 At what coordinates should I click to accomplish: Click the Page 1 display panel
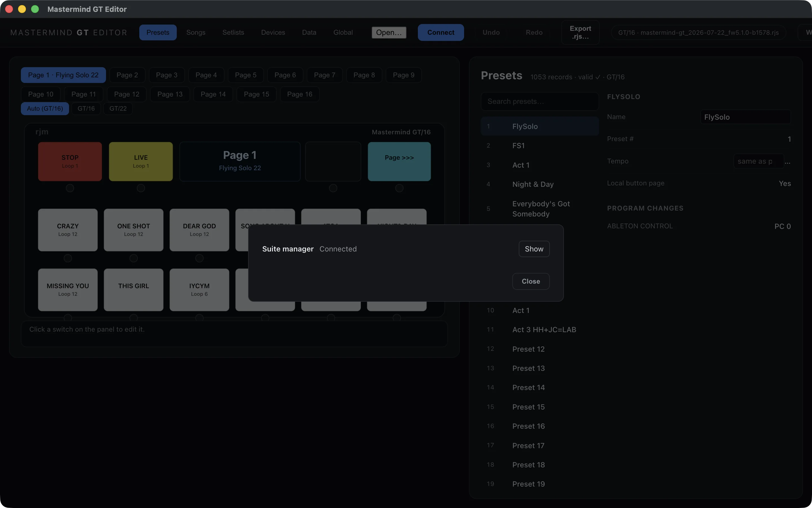(x=240, y=161)
